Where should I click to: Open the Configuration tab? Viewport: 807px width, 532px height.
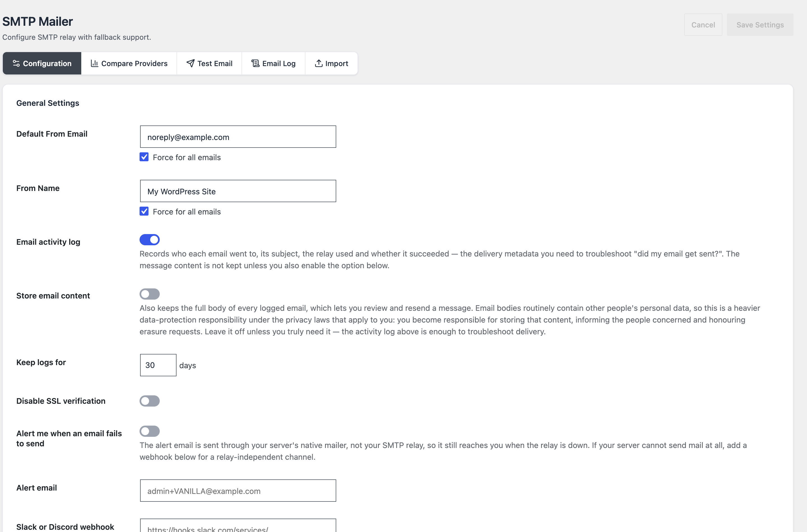pos(42,63)
